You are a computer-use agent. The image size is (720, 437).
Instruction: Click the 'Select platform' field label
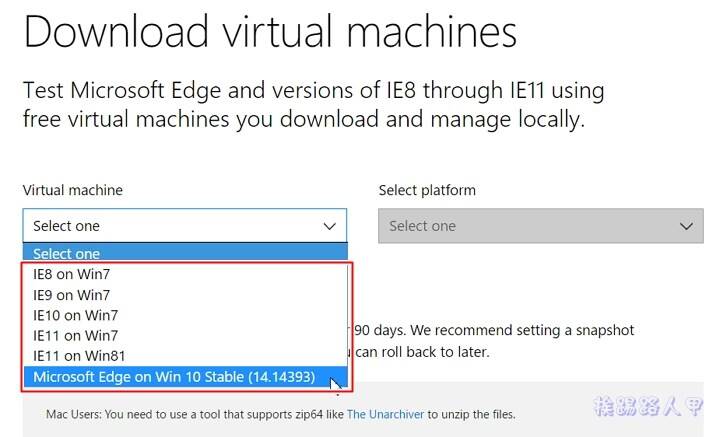427,190
